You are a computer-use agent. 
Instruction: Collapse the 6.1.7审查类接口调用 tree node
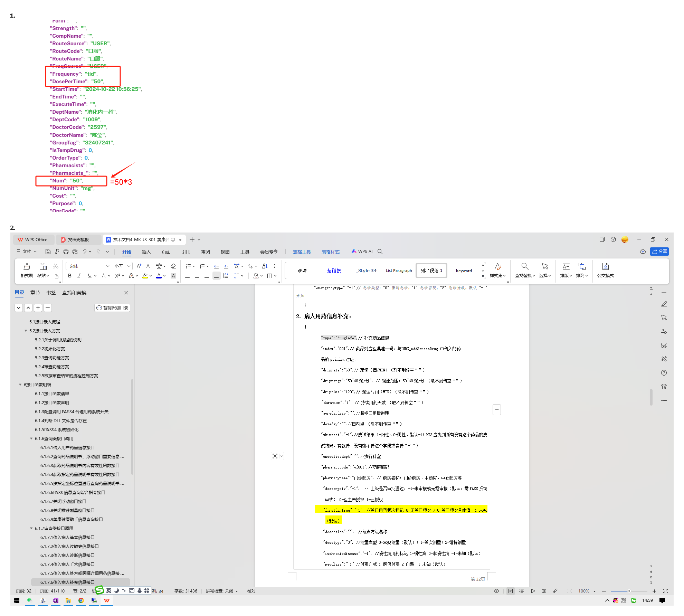coord(31,528)
